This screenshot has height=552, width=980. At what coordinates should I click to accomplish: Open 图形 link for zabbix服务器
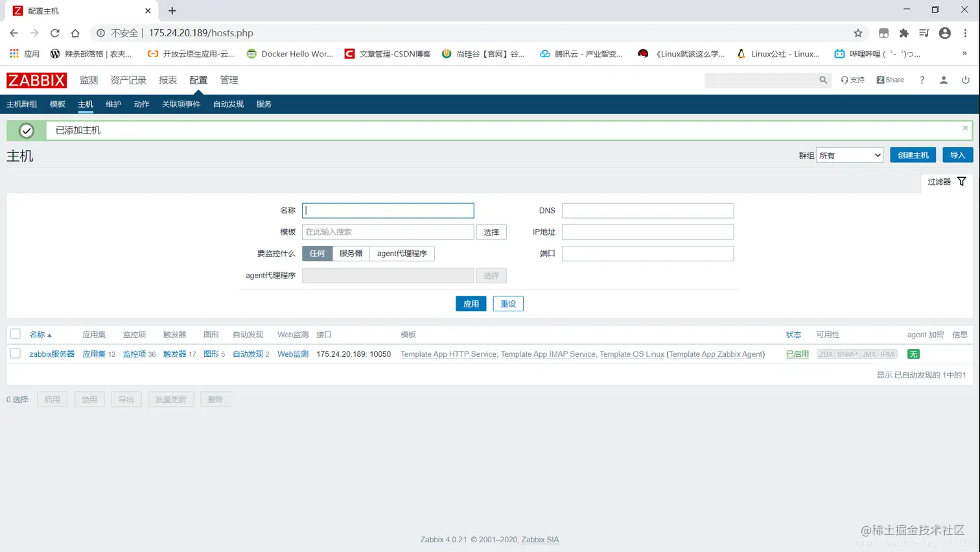tap(211, 354)
